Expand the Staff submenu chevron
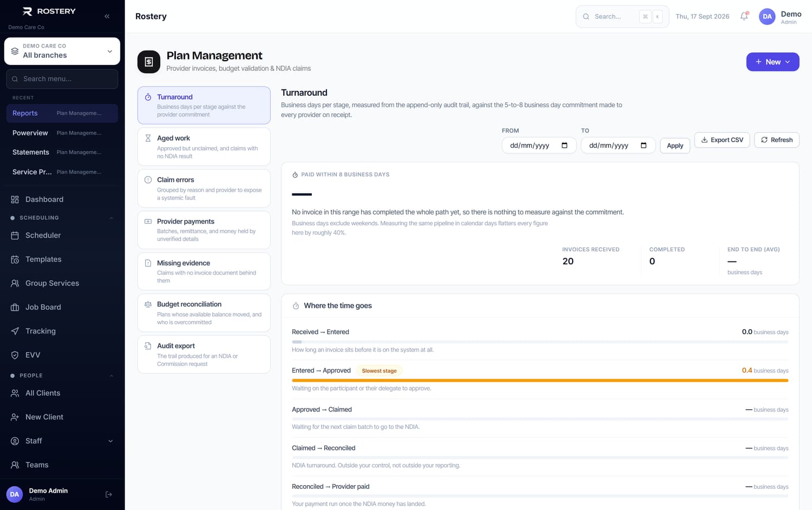This screenshot has height=510, width=812. 110,441
